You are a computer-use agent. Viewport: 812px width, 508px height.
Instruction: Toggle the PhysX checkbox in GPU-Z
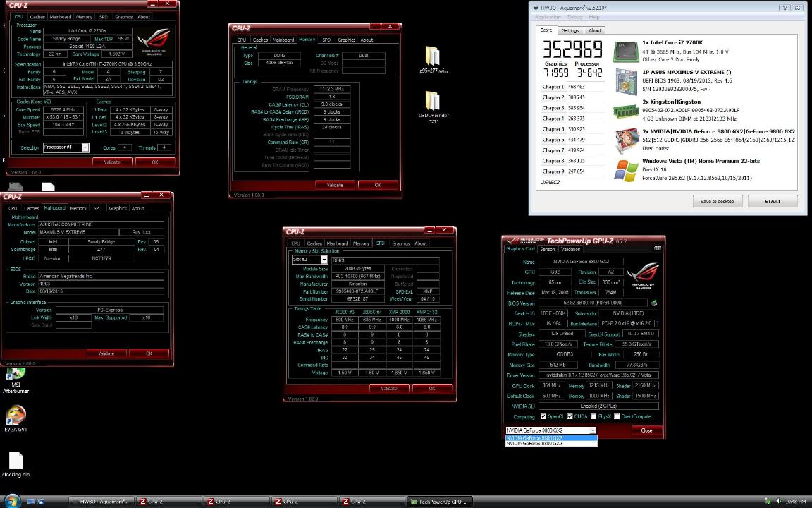pyautogui.click(x=593, y=416)
